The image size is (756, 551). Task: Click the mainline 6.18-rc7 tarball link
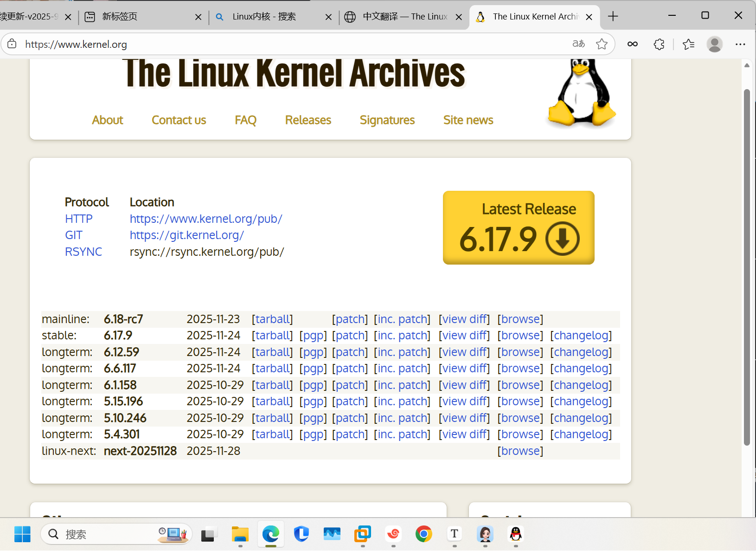[x=272, y=319]
